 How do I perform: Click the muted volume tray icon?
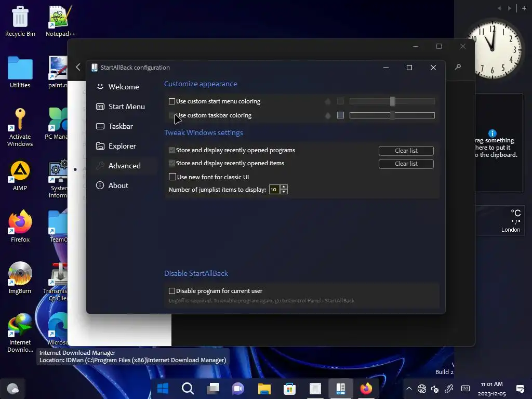[x=435, y=389]
